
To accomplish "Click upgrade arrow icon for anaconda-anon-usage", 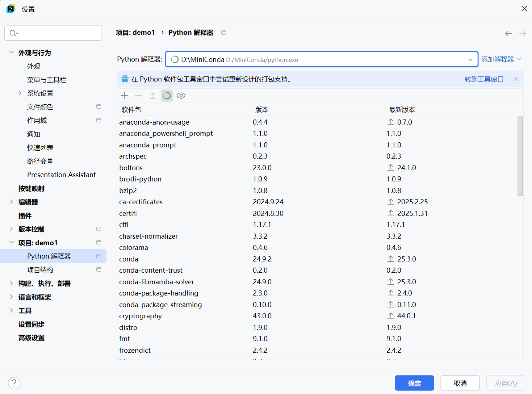I will pyautogui.click(x=391, y=122).
